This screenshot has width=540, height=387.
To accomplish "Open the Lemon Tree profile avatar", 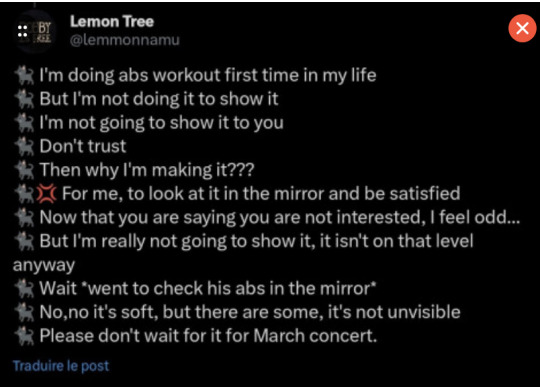I will (x=34, y=31).
